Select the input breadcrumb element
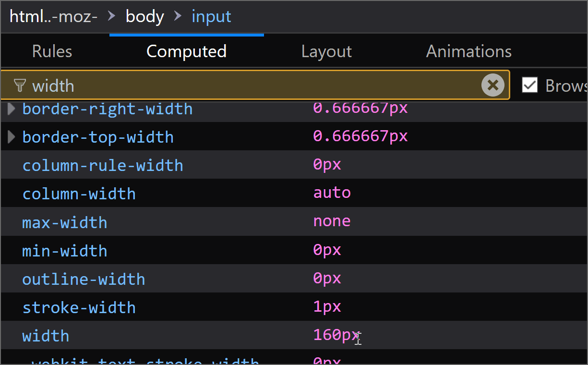 (211, 17)
